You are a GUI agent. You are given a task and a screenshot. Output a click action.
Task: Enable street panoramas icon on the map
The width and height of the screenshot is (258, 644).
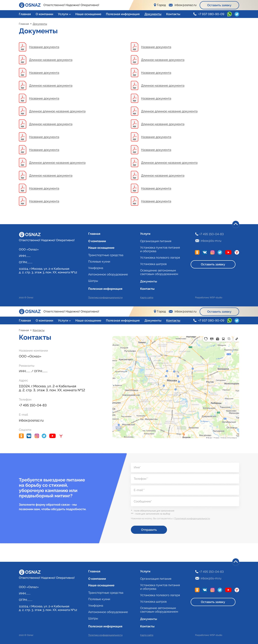[212, 339]
